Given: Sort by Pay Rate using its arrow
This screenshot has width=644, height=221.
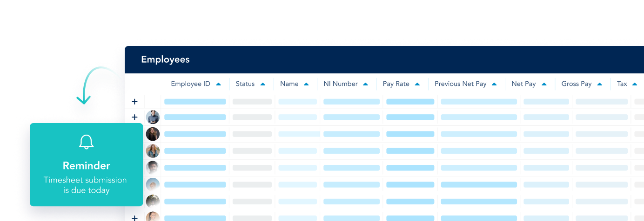Looking at the screenshot, I should pyautogui.click(x=417, y=84).
